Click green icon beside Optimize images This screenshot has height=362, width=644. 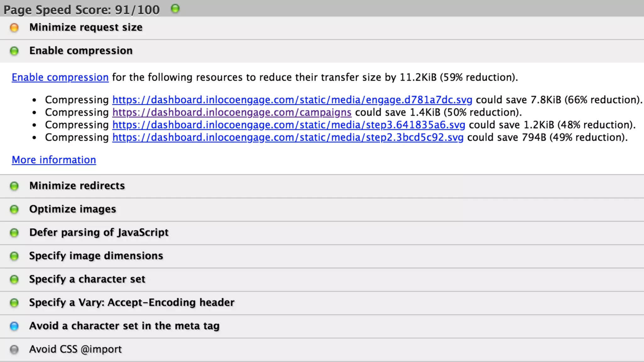point(14,209)
